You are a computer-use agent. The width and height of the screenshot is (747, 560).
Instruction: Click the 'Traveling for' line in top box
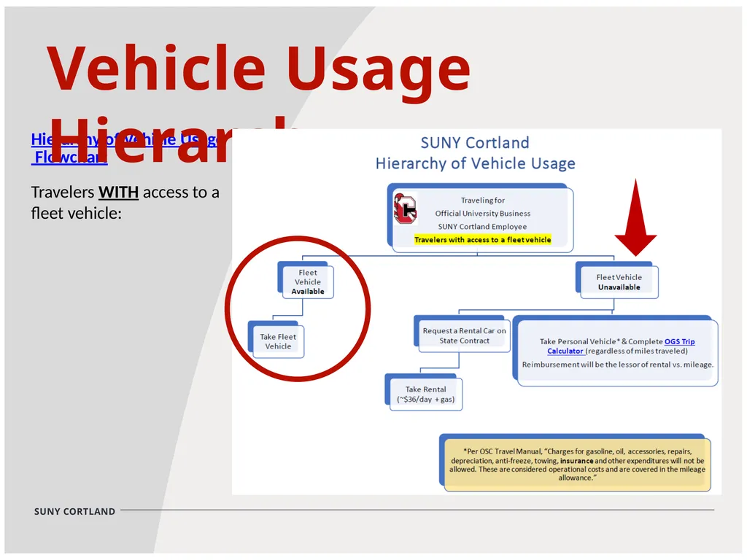483,200
